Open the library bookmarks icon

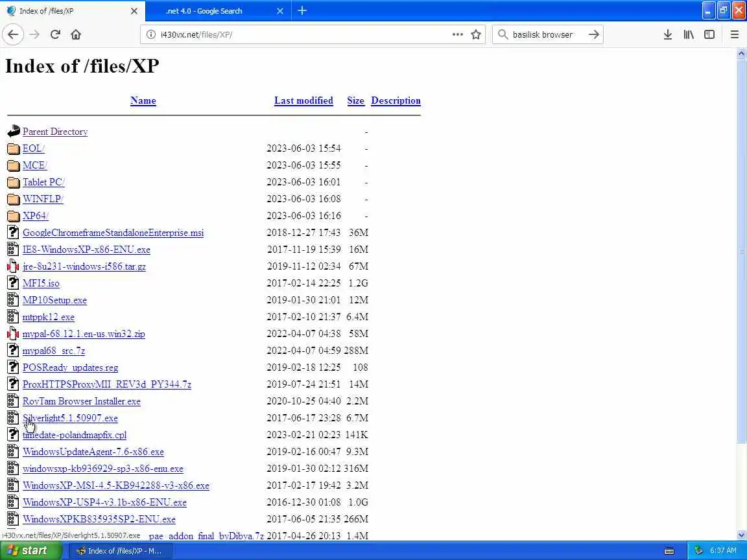[689, 34]
